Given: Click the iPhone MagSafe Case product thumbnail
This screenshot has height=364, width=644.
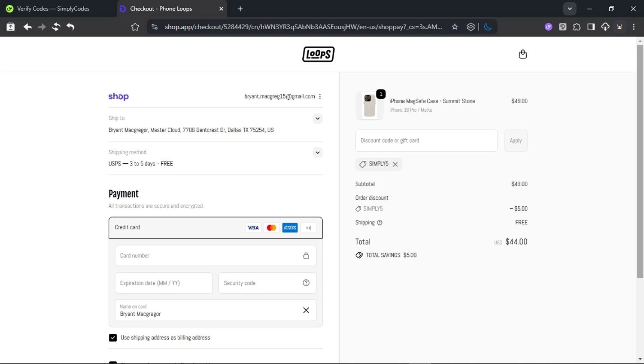Looking at the screenshot, I should pos(369,105).
